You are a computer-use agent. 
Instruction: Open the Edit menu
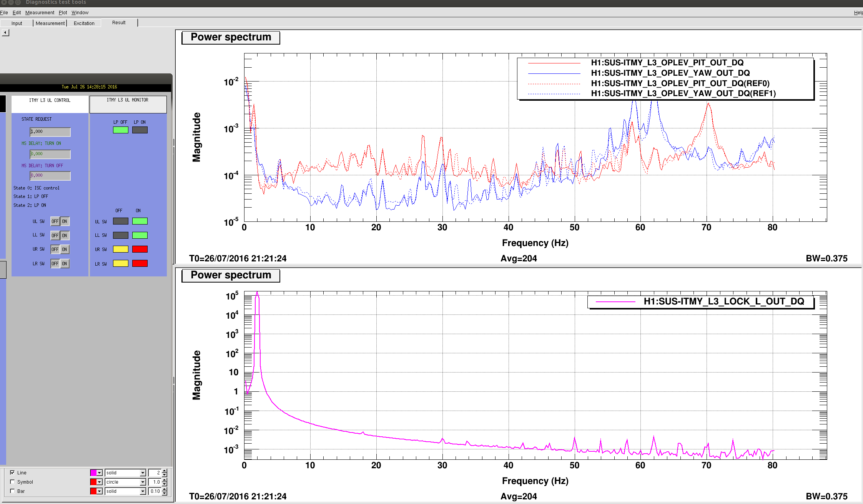pos(17,13)
